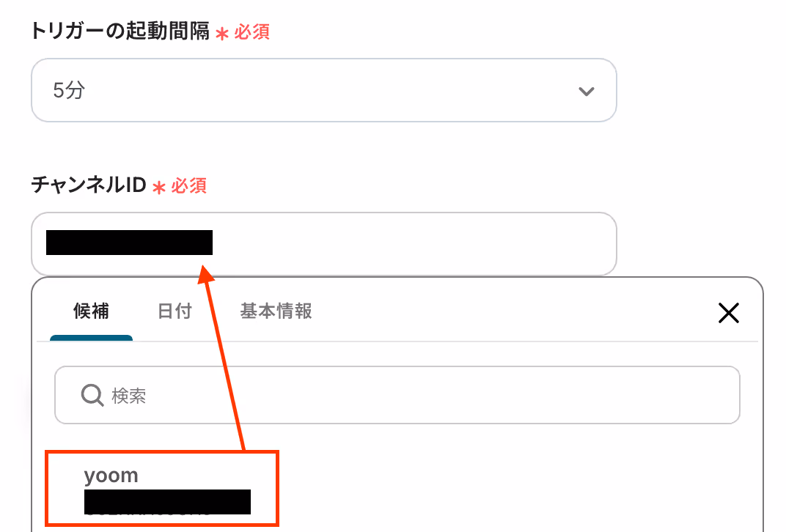Switch to the 候補 tab
Viewport: 786px width, 532px height.
coord(91,311)
